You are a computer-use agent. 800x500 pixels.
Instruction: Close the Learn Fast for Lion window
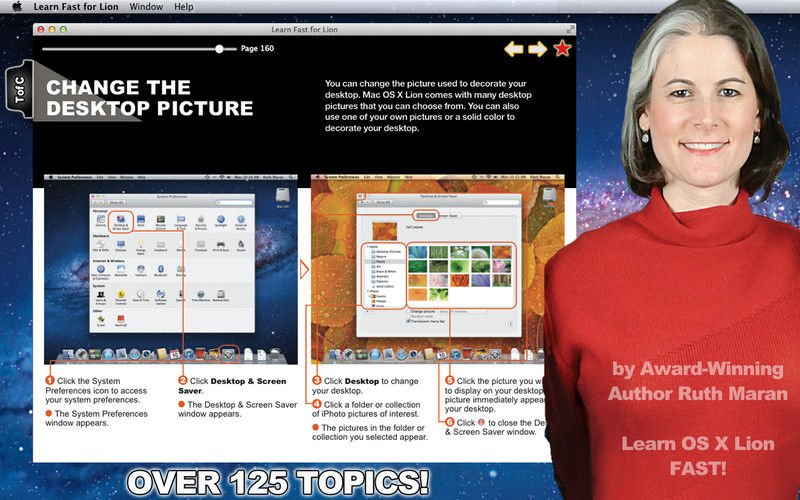point(41,29)
